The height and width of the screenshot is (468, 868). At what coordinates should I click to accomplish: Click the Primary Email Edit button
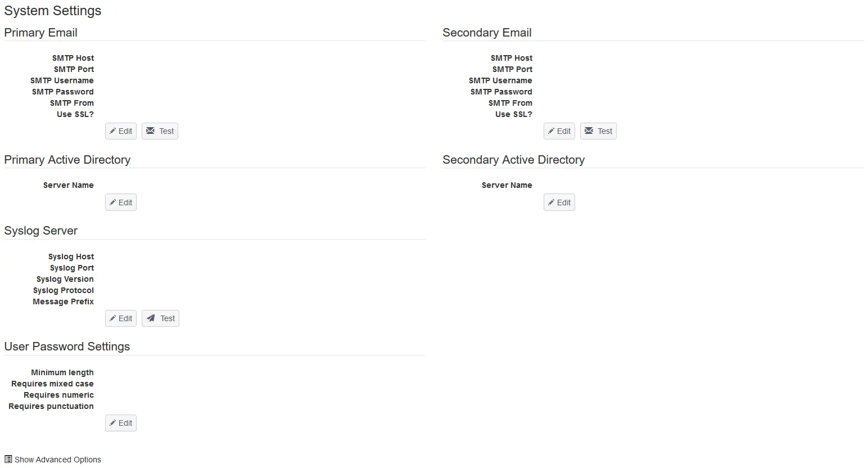point(121,131)
